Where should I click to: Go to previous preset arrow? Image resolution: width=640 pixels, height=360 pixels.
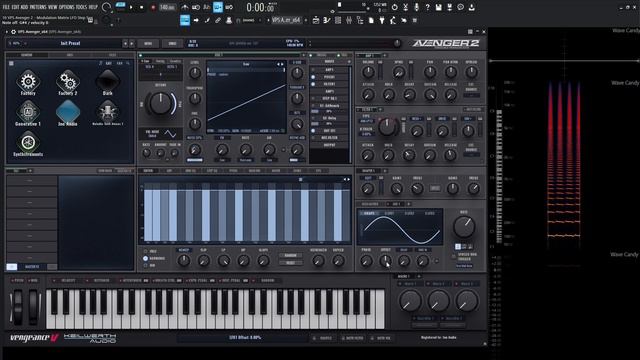pos(125,43)
